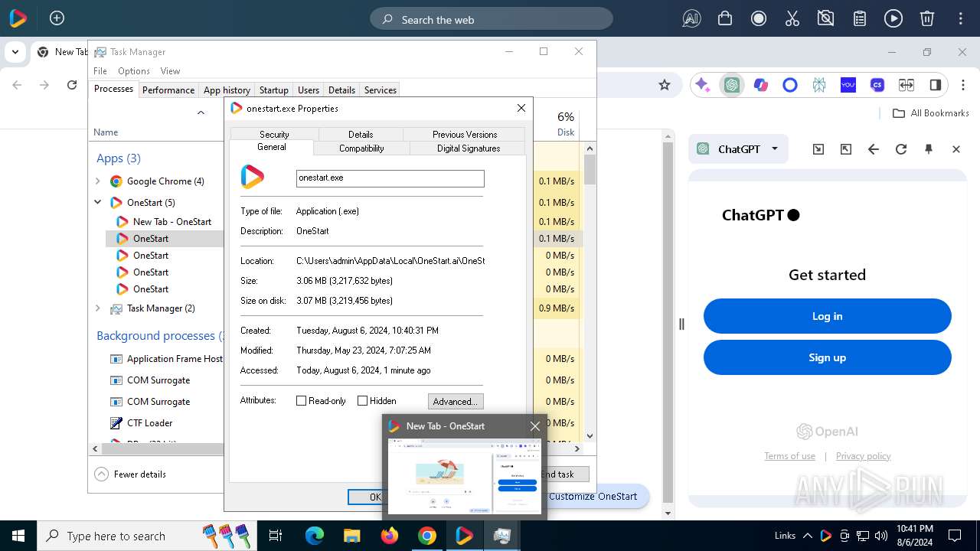Click the shopping bag icon
Image resolution: width=980 pixels, height=551 pixels.
(x=725, y=19)
